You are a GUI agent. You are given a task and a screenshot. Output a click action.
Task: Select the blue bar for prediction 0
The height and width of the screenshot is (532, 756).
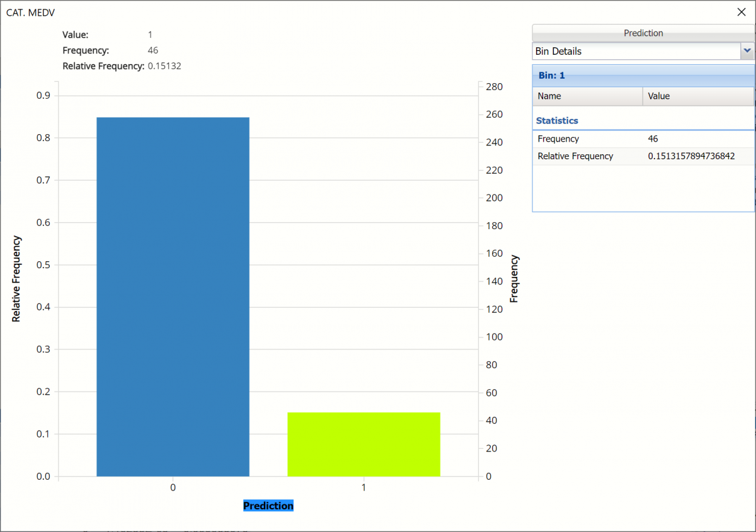pos(173,296)
